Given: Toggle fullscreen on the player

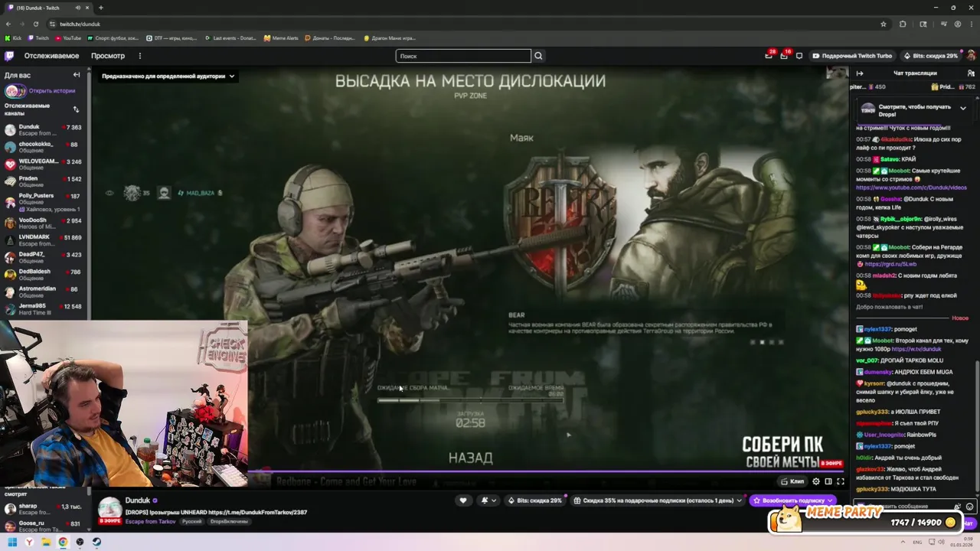Looking at the screenshot, I should [841, 481].
